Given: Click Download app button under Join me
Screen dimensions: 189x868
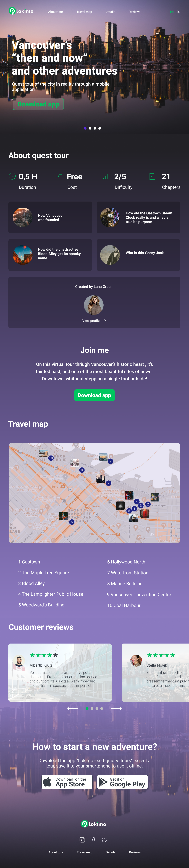Looking at the screenshot, I should 94,395.
